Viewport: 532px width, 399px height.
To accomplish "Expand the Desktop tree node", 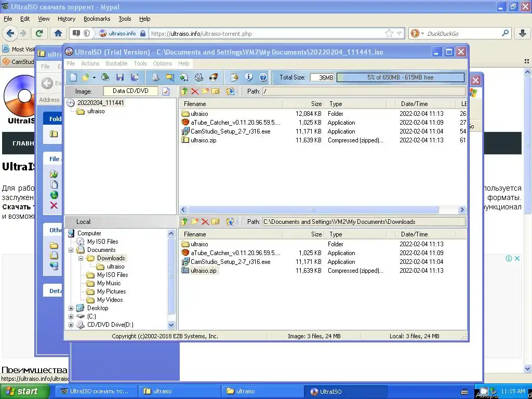I will click(71, 309).
